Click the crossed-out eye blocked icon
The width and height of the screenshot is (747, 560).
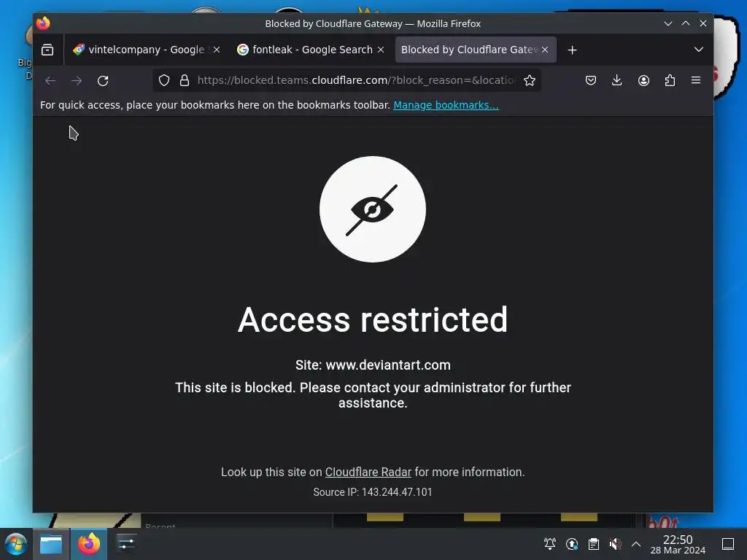click(x=373, y=209)
